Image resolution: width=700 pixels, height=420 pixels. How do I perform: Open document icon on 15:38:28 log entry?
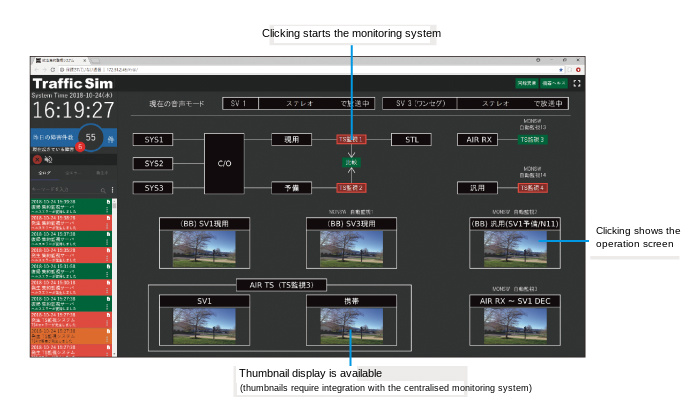click(108, 218)
